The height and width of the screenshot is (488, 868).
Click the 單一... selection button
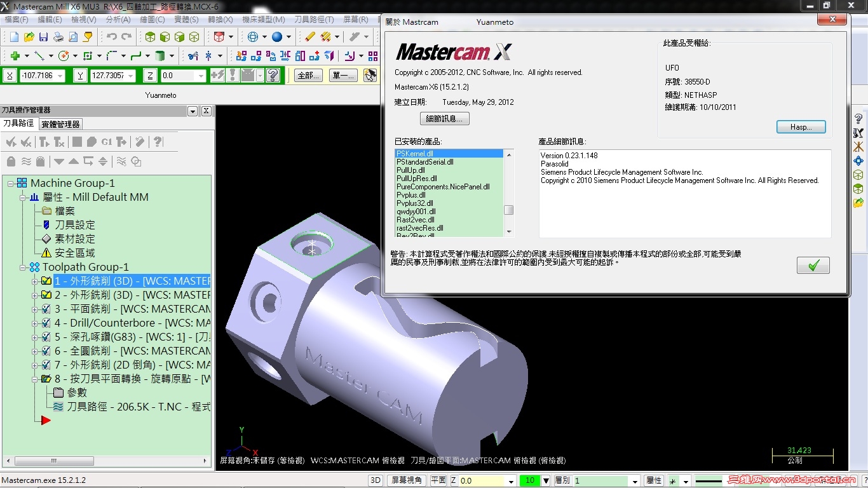click(x=344, y=76)
